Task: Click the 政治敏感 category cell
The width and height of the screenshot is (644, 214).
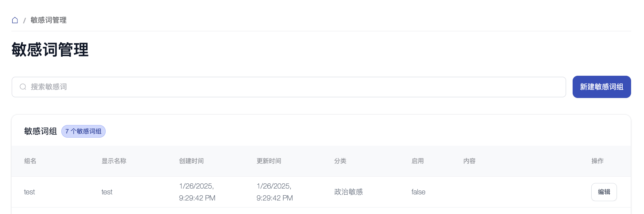Action: tap(348, 192)
